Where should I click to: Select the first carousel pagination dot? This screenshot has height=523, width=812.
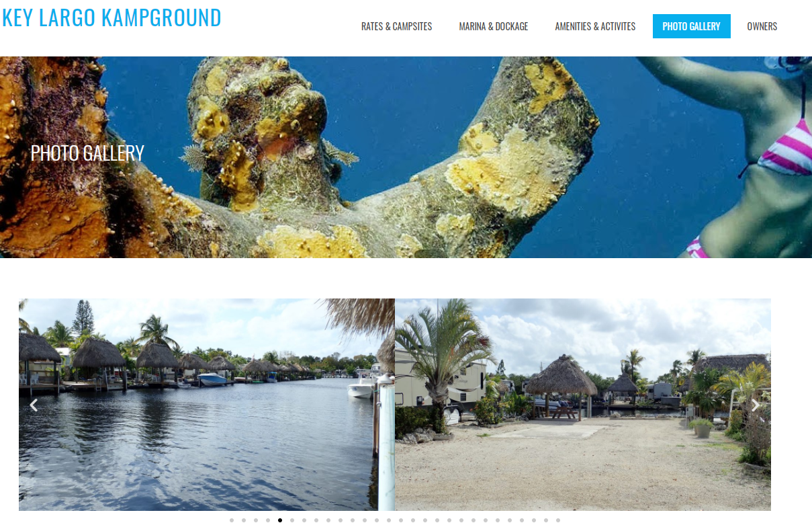click(x=232, y=520)
